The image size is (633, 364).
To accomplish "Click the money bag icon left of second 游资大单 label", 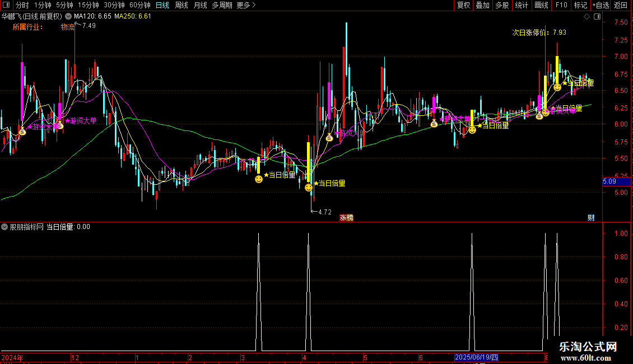I will [x=60, y=125].
